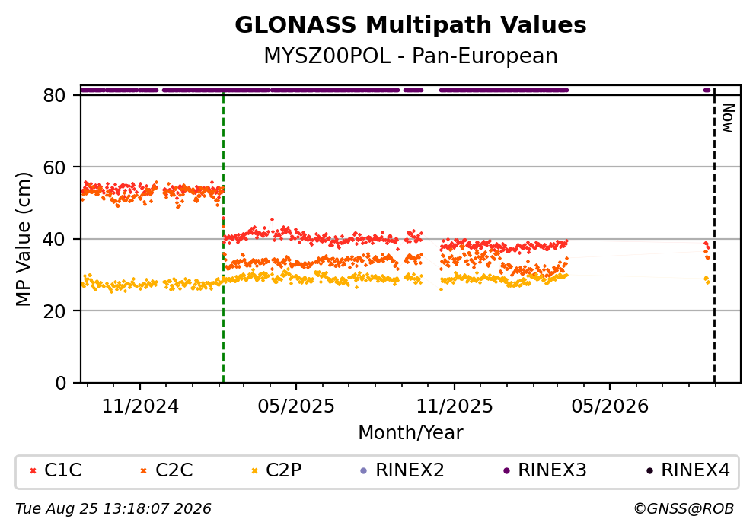
Task: Click the 05/2025 axis tick label
Action: (x=296, y=406)
